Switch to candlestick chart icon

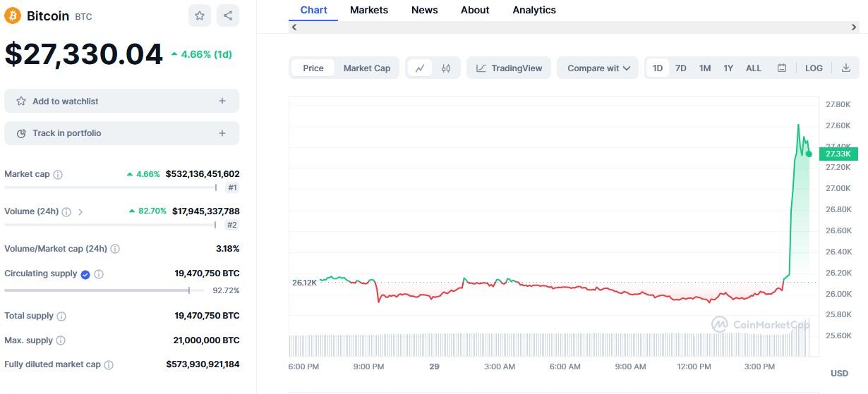446,68
